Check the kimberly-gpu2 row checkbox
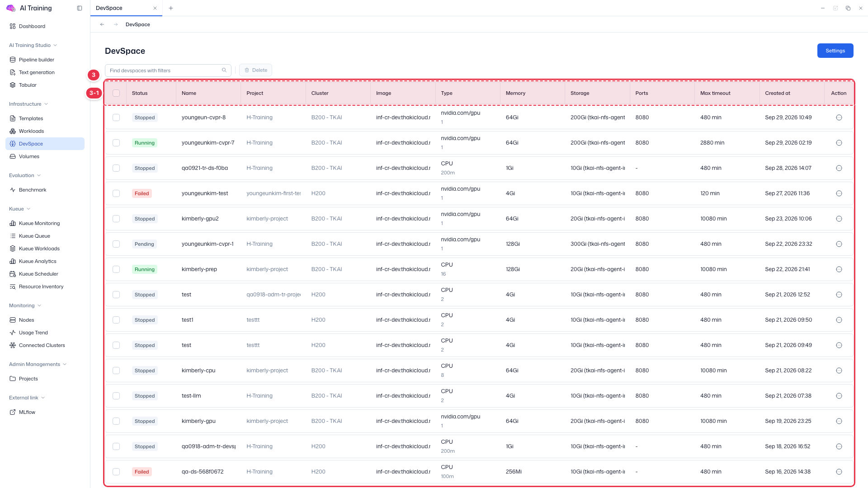This screenshot has width=868, height=488. pyautogui.click(x=116, y=219)
